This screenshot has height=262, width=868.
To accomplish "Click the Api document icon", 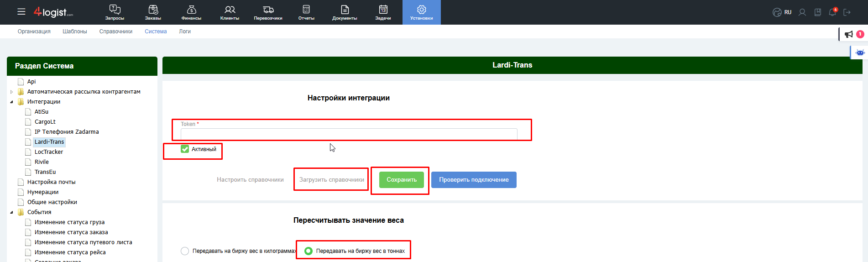I will pos(21,82).
